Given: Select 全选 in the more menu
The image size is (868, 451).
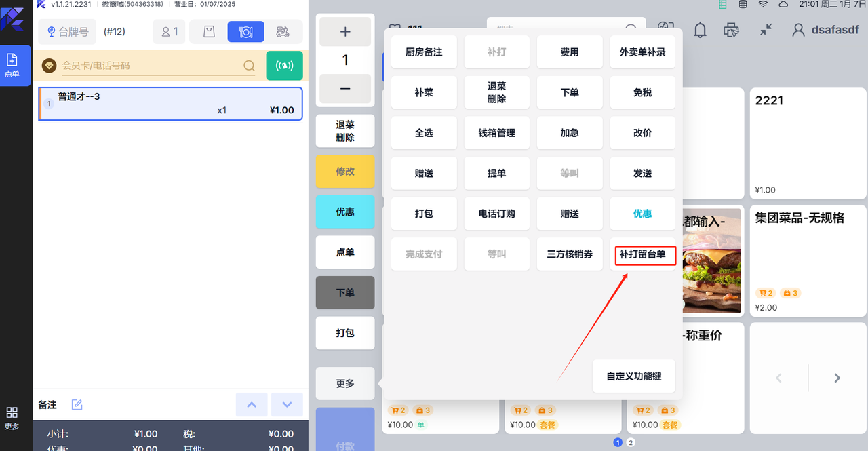Looking at the screenshot, I should pos(424,133).
